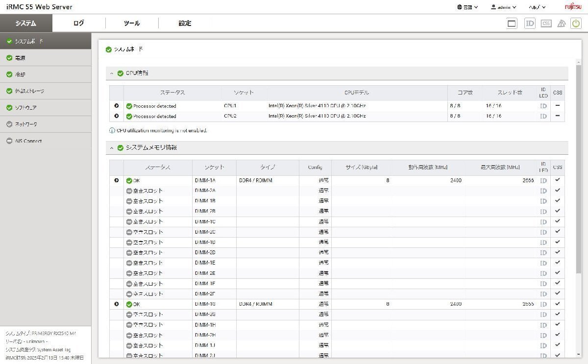
Task: Open the language selection dropdown
Action: tap(467, 7)
